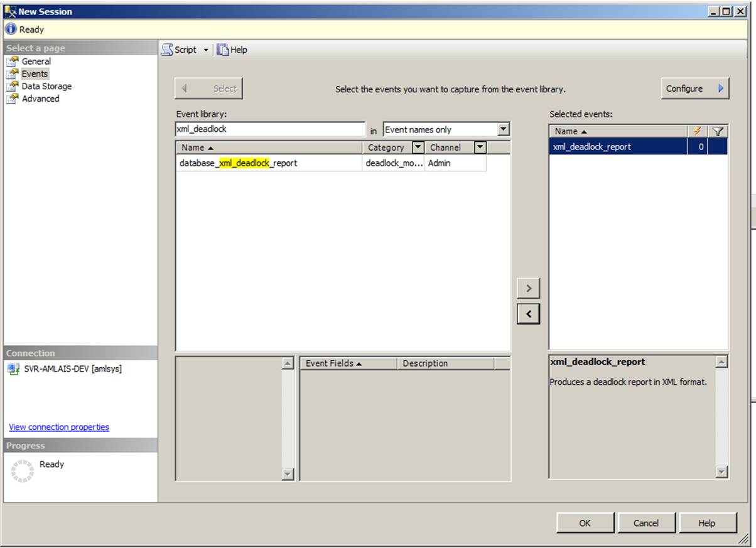Remove event with left arrow button
Image resolution: width=756 pixels, height=548 pixels.
pos(529,314)
